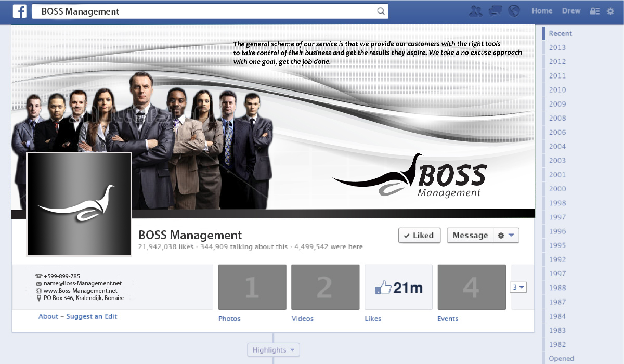Click the thumbs-up 21m likes tile
Image resolution: width=624 pixels, height=364 pixels.
pyautogui.click(x=398, y=287)
